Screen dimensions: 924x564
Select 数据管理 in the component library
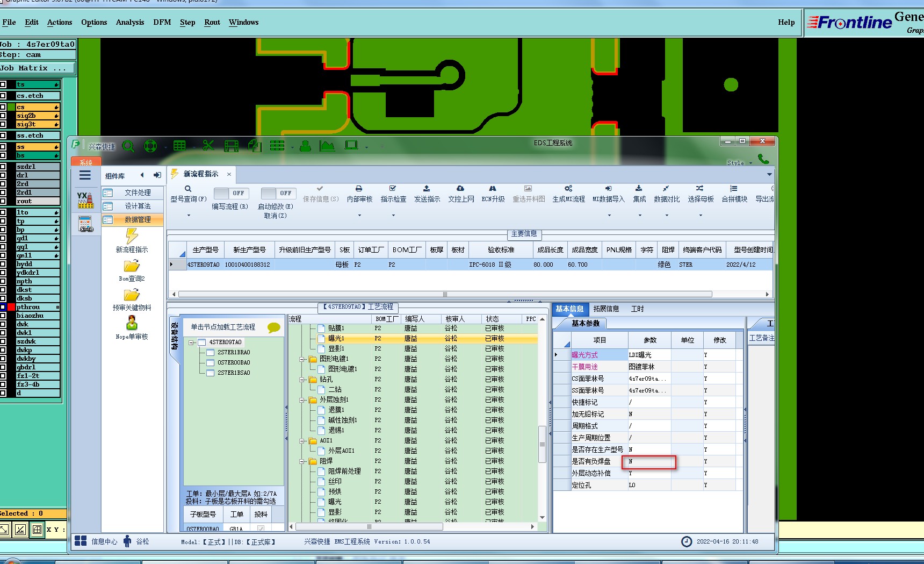(x=132, y=219)
